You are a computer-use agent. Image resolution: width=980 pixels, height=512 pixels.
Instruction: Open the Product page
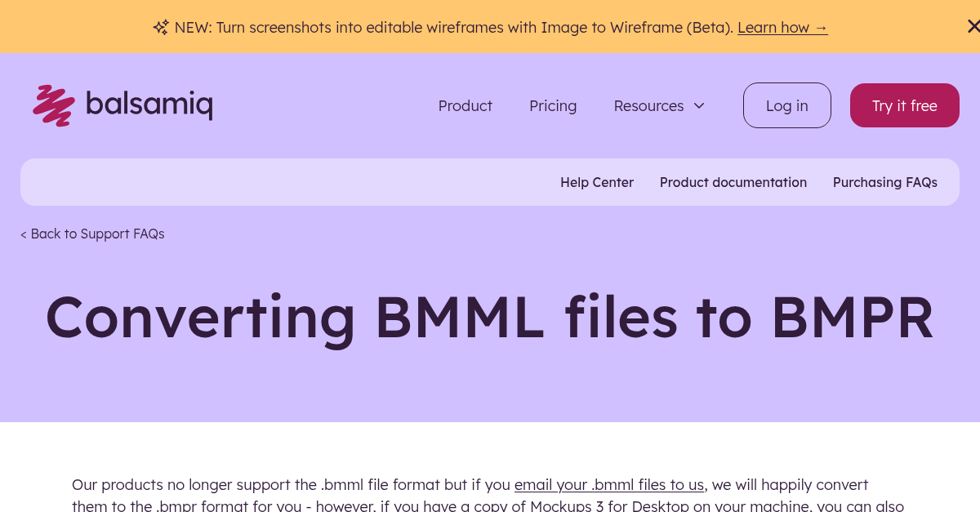point(465,105)
